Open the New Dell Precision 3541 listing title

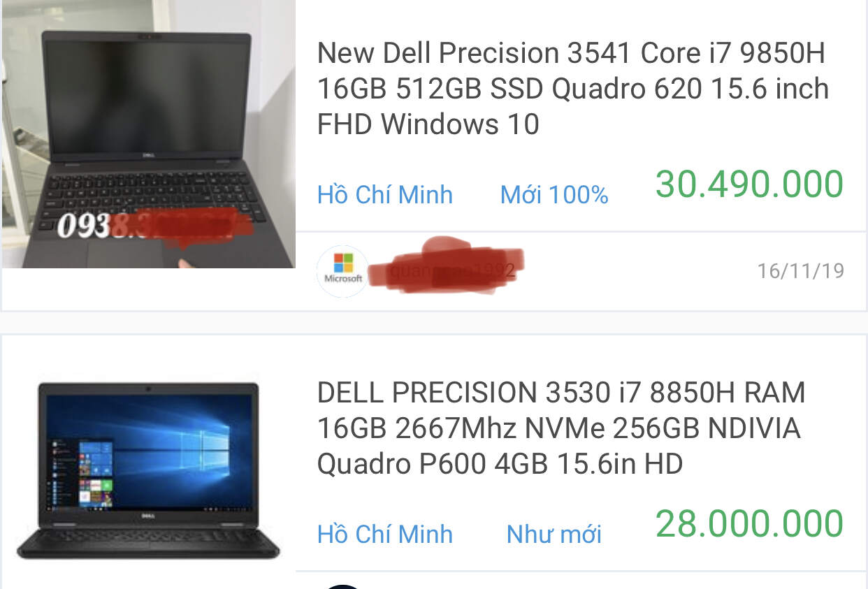coord(573,89)
